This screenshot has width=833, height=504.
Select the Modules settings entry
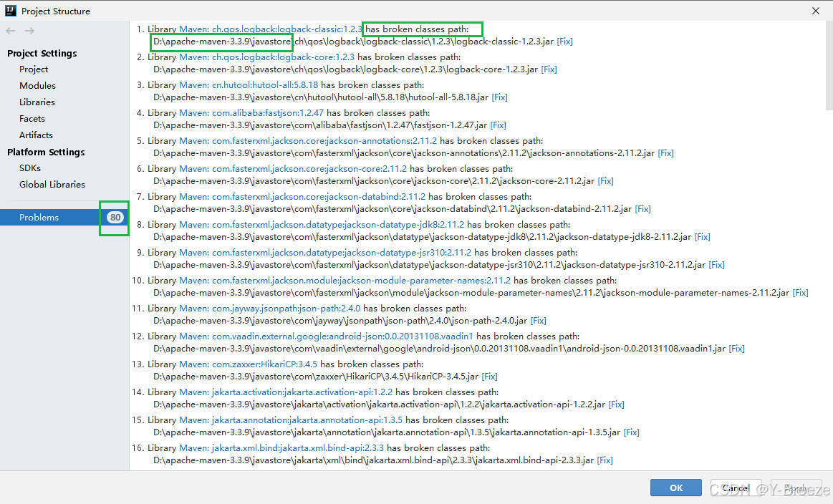click(x=37, y=85)
